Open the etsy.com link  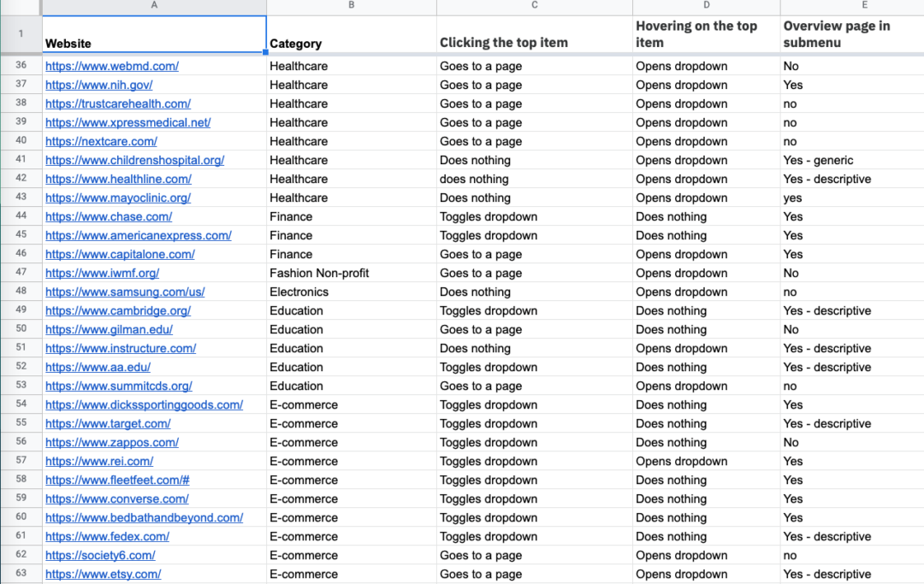tap(103, 574)
